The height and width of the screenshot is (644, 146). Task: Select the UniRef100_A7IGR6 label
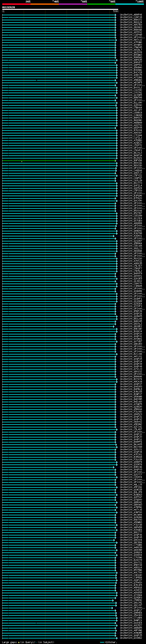[x=131, y=77]
